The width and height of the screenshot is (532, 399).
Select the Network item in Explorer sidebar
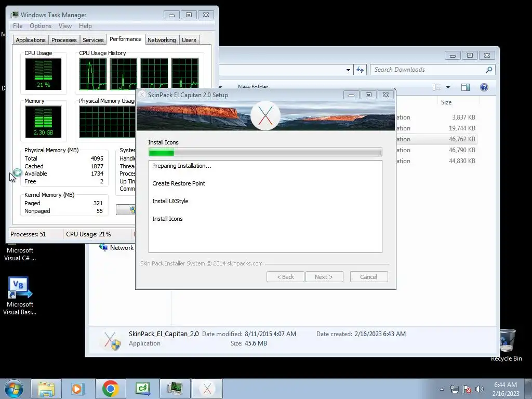(x=117, y=248)
